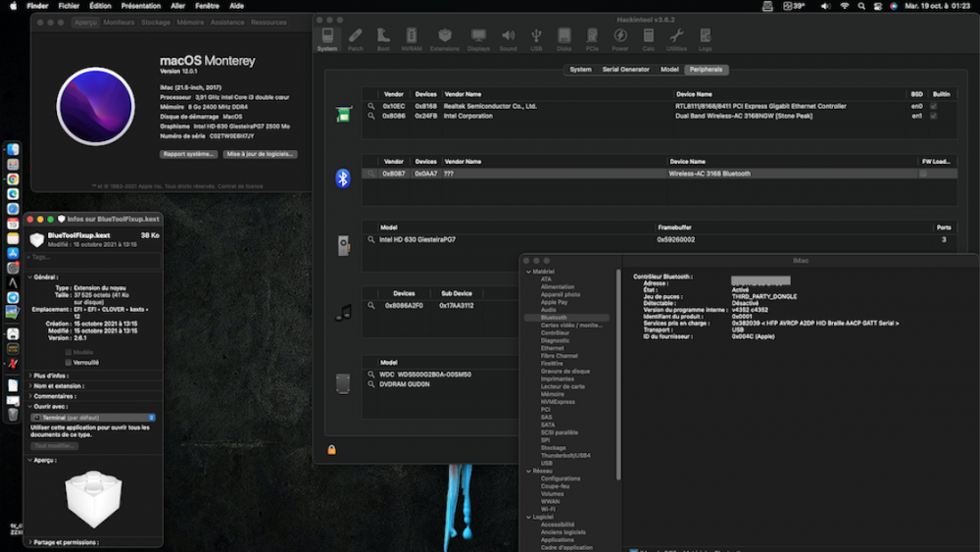Screen dimensions: 980x552
Task: Open the Power section in Hackintool
Action: point(620,39)
